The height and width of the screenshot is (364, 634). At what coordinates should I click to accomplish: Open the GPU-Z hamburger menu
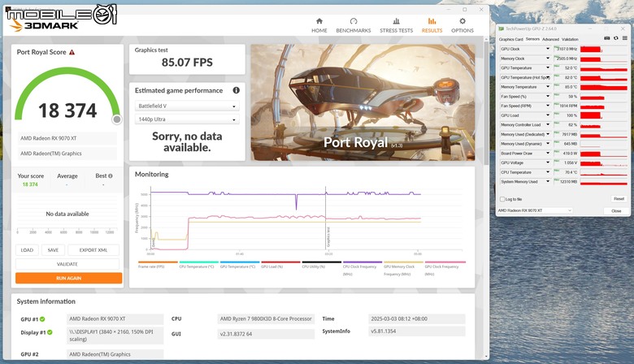pyautogui.click(x=625, y=38)
